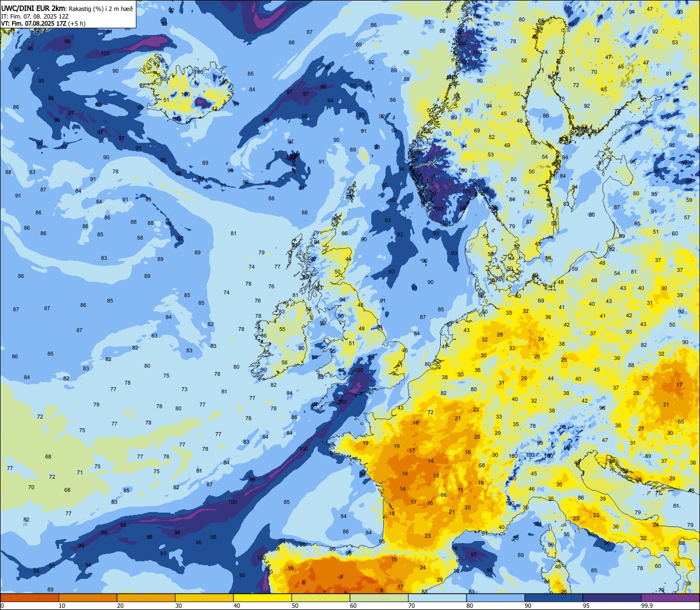This screenshot has width=700, height=610.
Task: Click the amber 20–30 legend swatch
Action: click(x=146, y=597)
